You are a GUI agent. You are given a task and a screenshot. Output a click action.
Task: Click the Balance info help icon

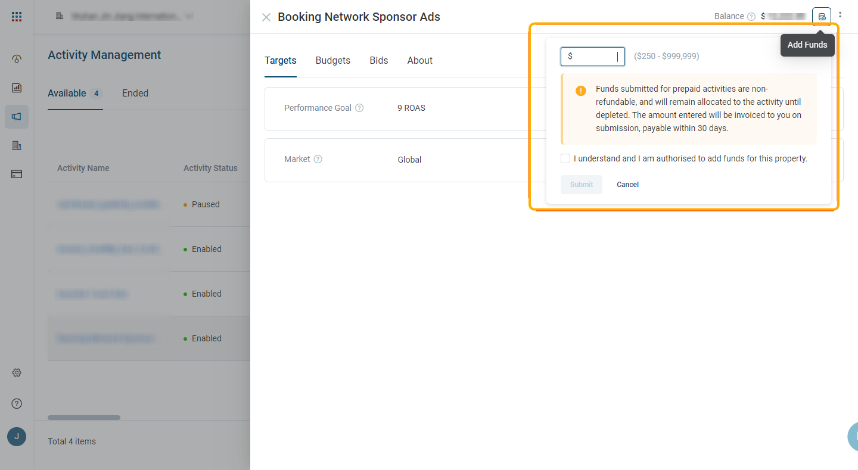click(x=751, y=16)
